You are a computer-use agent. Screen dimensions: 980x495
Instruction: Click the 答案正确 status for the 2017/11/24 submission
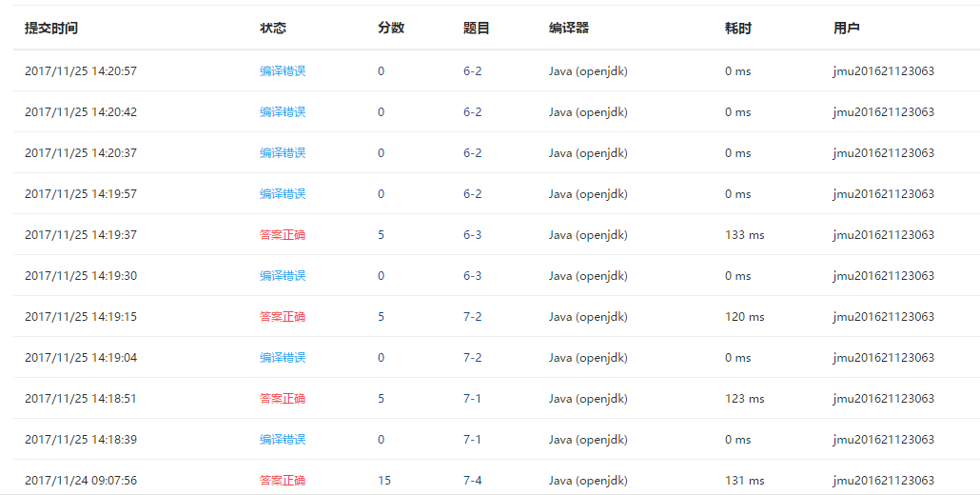point(283,481)
